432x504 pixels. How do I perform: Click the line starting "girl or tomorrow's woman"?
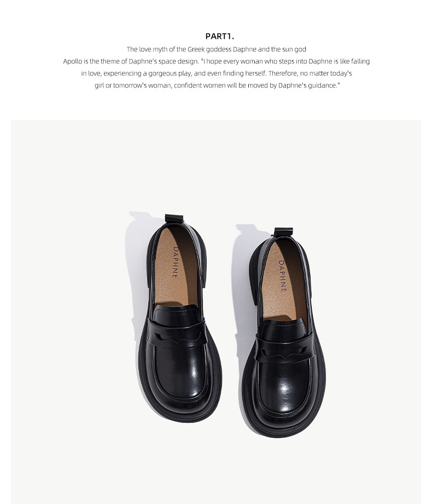[217, 85]
